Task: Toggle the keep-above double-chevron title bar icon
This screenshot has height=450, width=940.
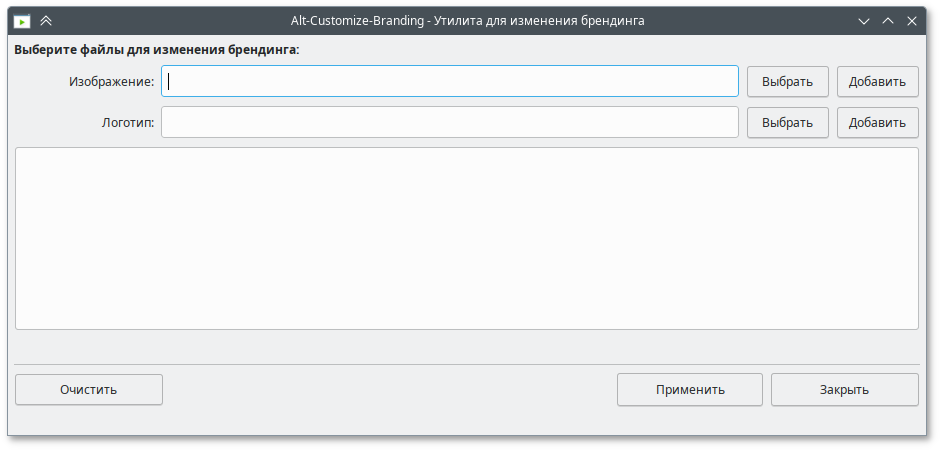Action: (x=46, y=20)
